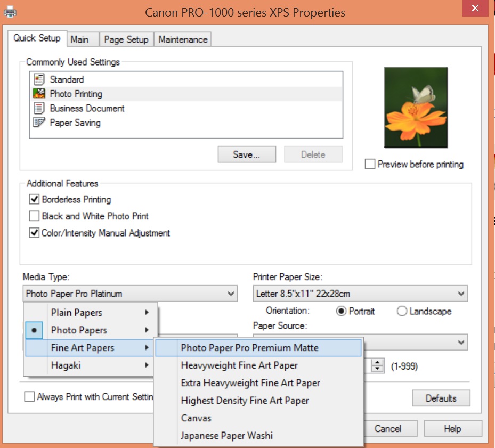The image size is (495, 448).
Task: Open the Media Type dropdown
Action: point(130,294)
